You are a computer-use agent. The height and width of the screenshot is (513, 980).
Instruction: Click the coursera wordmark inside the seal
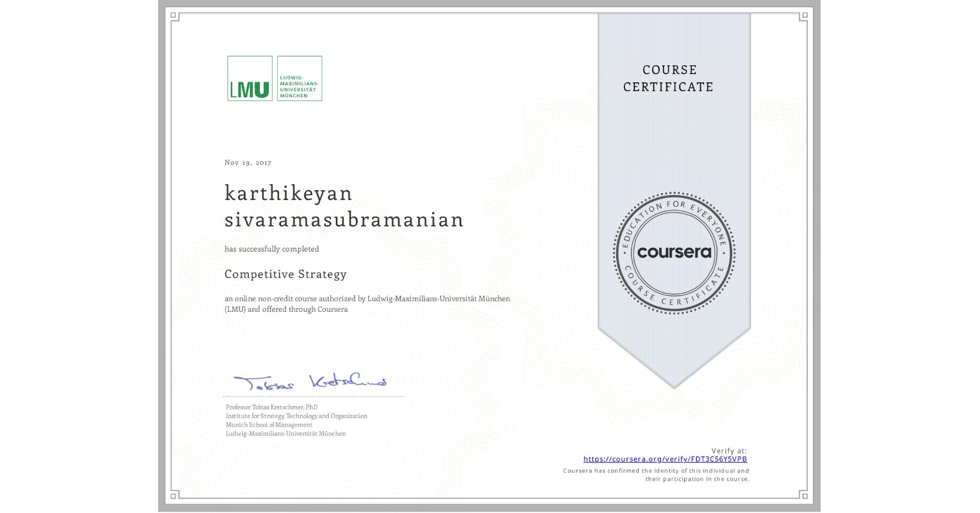[674, 253]
